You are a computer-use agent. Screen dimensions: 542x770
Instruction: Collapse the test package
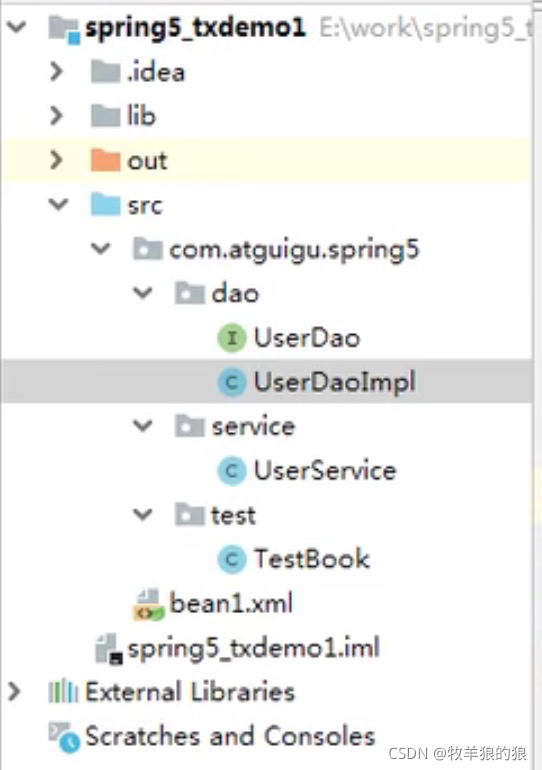tap(143, 515)
